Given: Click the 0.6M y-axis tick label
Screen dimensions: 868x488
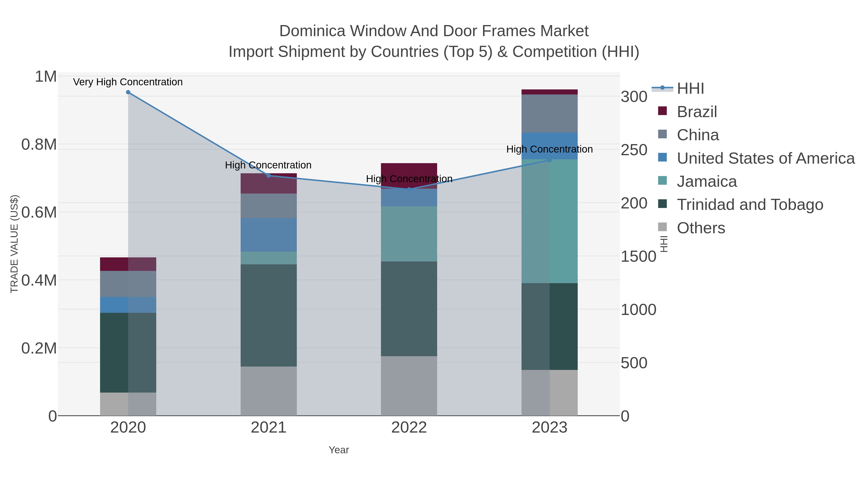Looking at the screenshot, I should point(39,213).
